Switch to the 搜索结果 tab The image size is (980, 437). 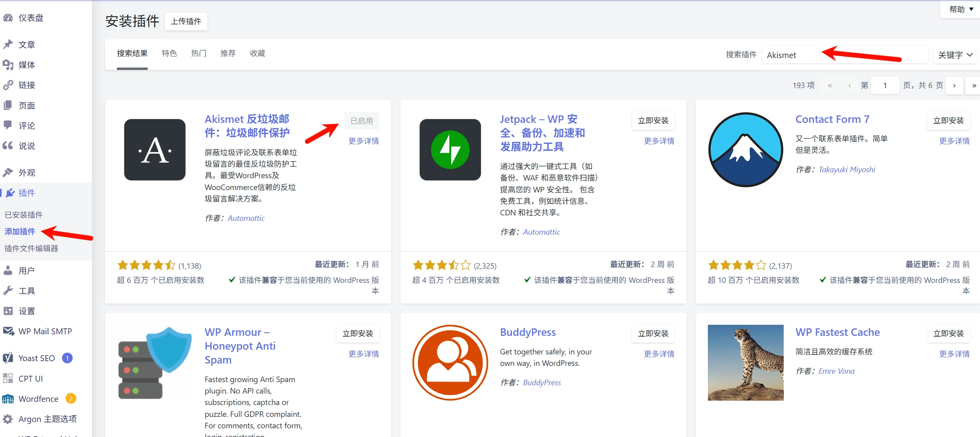coord(132,53)
